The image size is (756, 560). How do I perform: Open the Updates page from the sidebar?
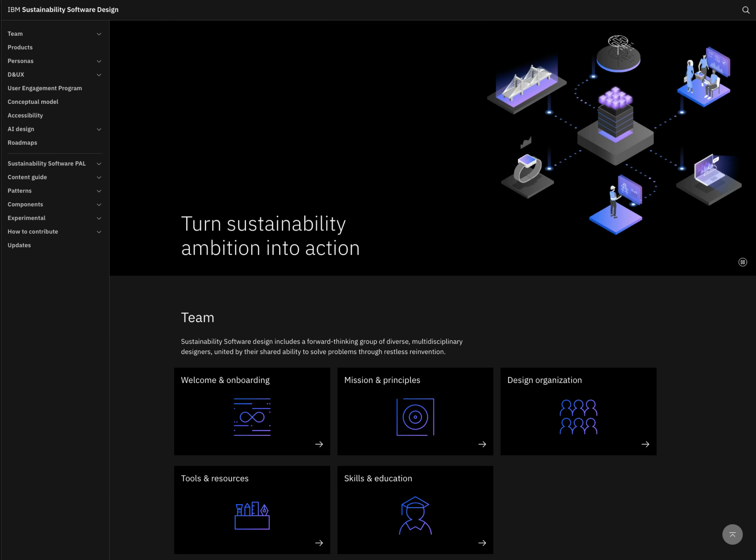coord(19,245)
